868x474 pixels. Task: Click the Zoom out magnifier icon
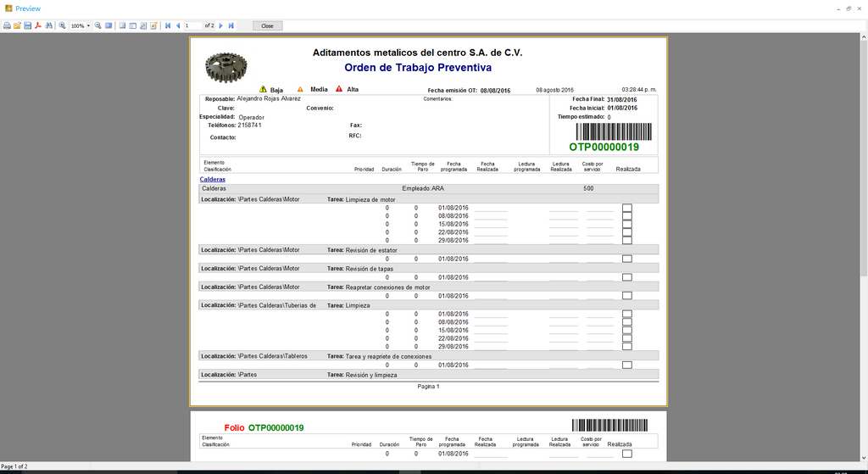[98, 26]
